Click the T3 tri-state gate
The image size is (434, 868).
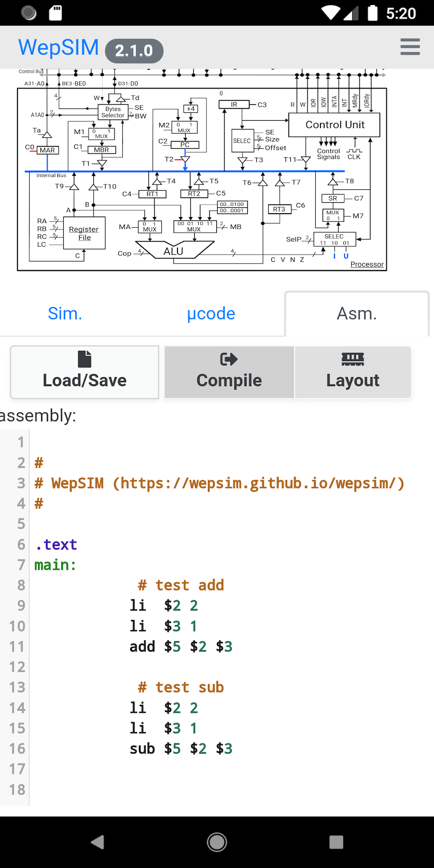[x=242, y=160]
